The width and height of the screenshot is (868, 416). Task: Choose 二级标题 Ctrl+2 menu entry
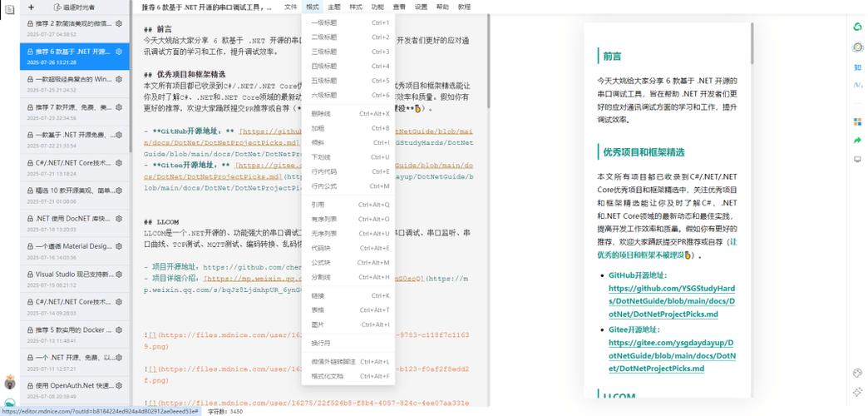point(348,37)
